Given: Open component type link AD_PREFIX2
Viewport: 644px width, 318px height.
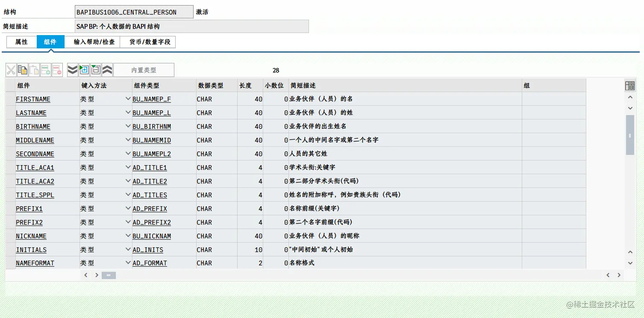Looking at the screenshot, I should 152,223.
